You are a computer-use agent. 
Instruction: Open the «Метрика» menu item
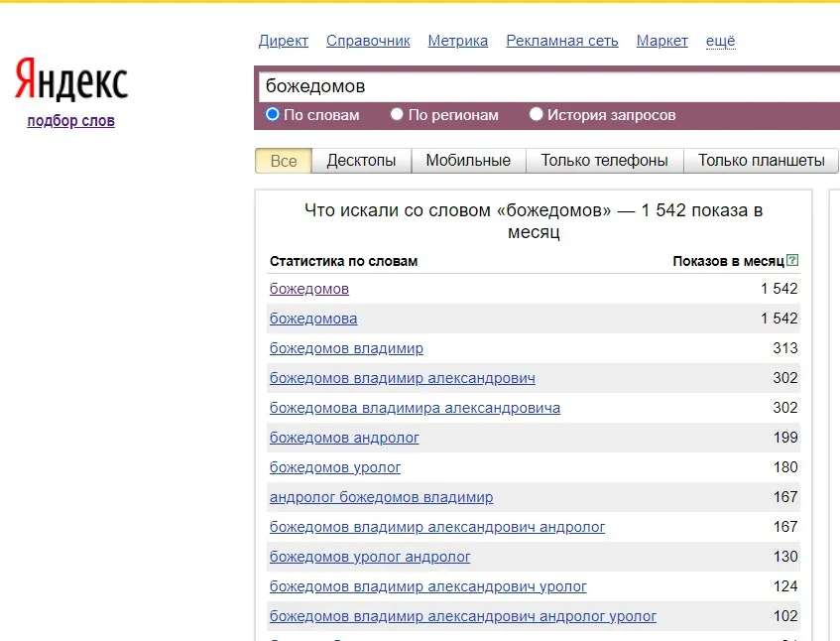pos(457,41)
